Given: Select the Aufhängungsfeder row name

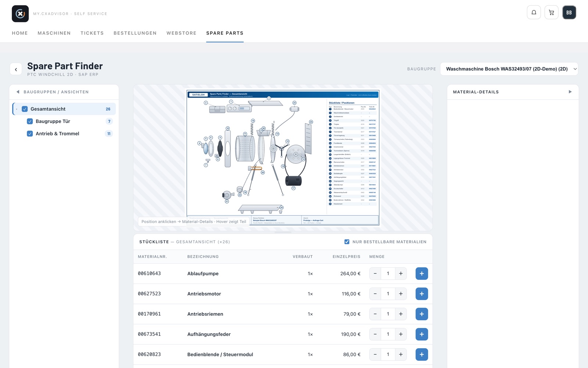Looking at the screenshot, I should point(209,334).
